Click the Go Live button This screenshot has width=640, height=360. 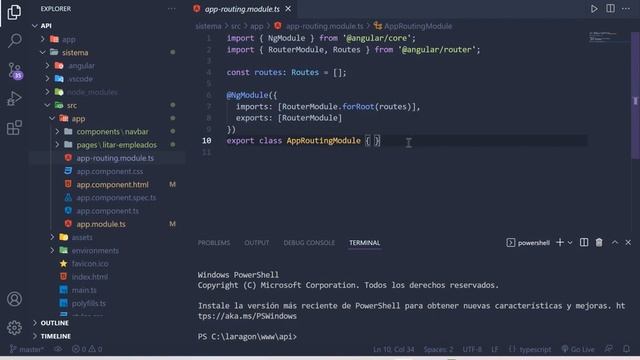pos(578,349)
